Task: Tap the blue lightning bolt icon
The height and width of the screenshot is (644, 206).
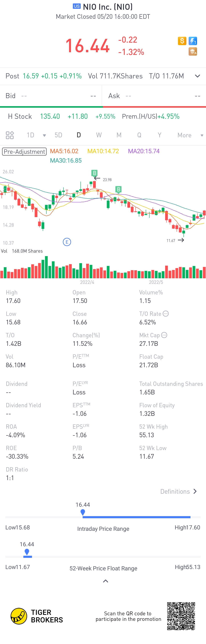Action: pyautogui.click(x=193, y=41)
